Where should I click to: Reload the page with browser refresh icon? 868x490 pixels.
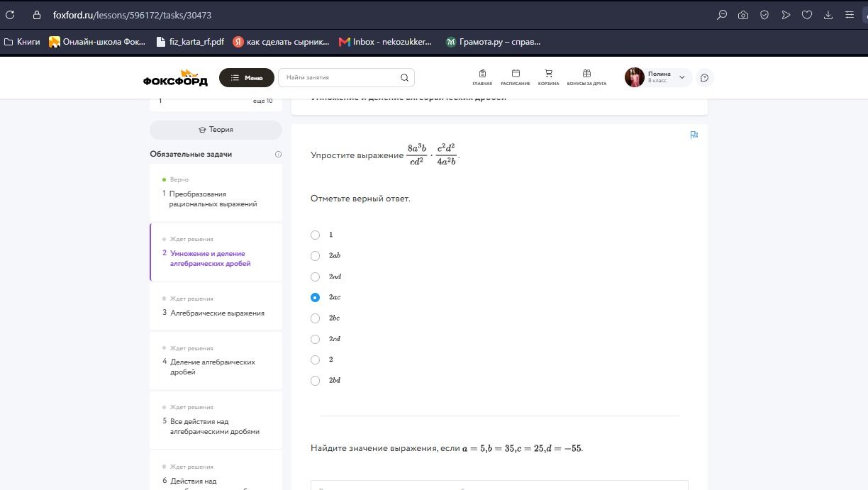10,15
